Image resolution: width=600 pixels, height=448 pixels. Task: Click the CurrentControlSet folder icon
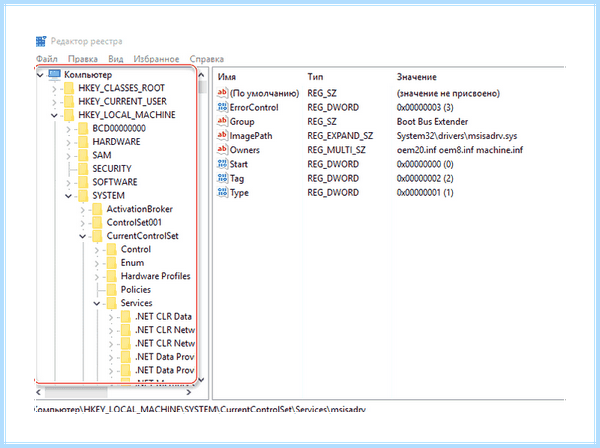point(97,236)
